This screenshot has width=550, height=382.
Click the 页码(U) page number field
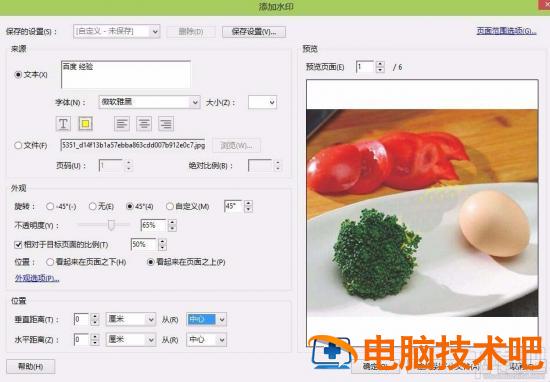coord(111,166)
